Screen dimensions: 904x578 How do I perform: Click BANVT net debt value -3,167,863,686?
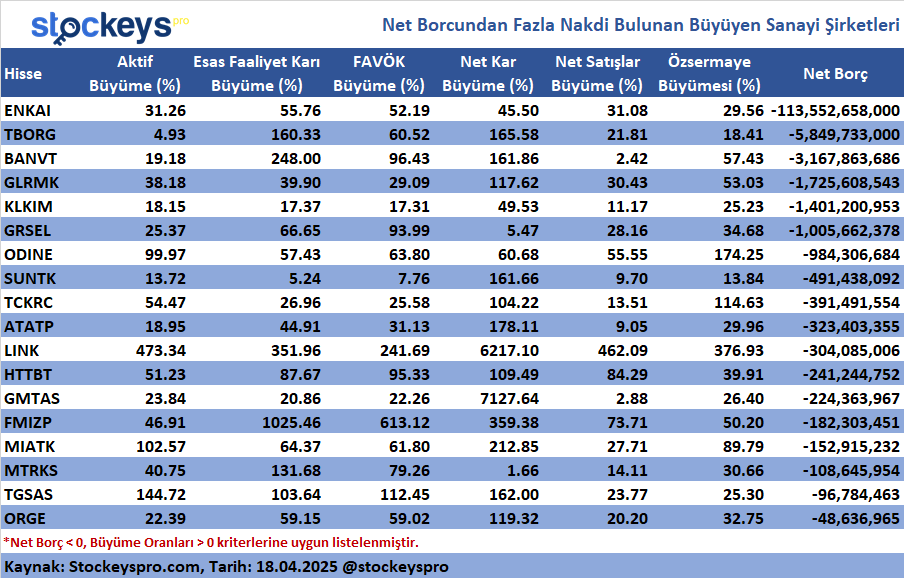(x=844, y=158)
